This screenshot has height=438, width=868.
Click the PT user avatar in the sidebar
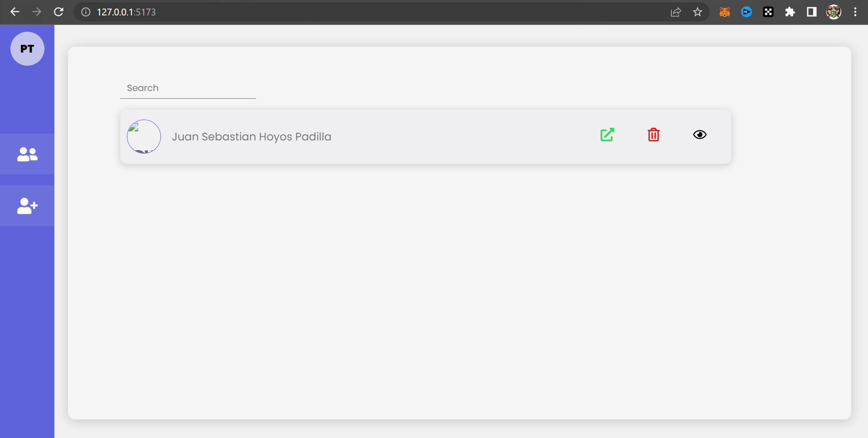27,48
